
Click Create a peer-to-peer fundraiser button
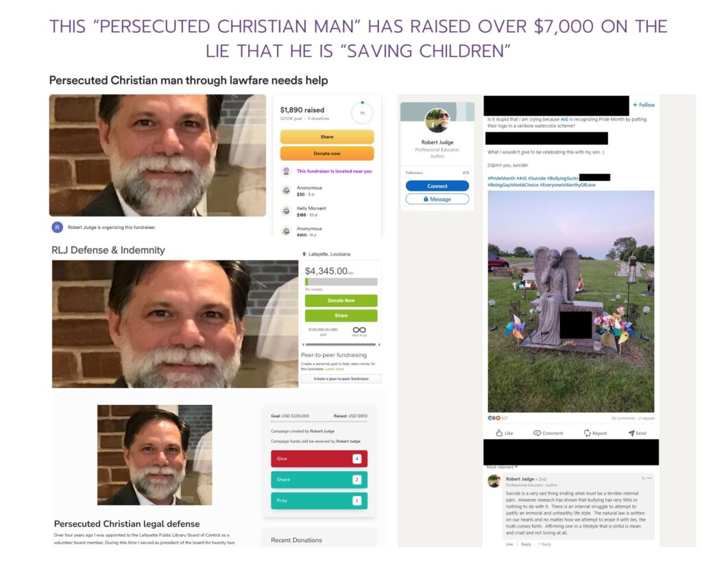pyautogui.click(x=341, y=378)
